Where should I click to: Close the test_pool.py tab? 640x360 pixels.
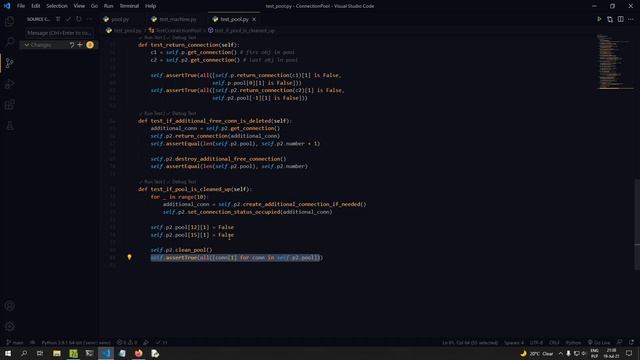[x=254, y=19]
